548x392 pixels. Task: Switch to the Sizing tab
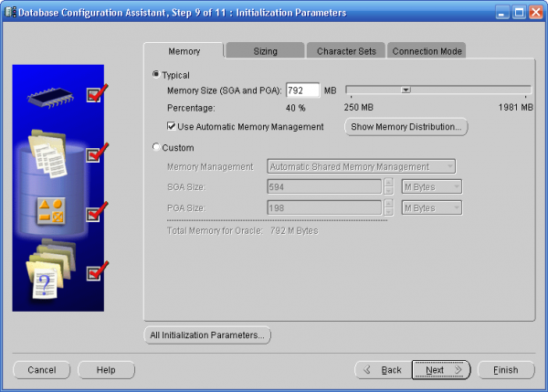(265, 51)
